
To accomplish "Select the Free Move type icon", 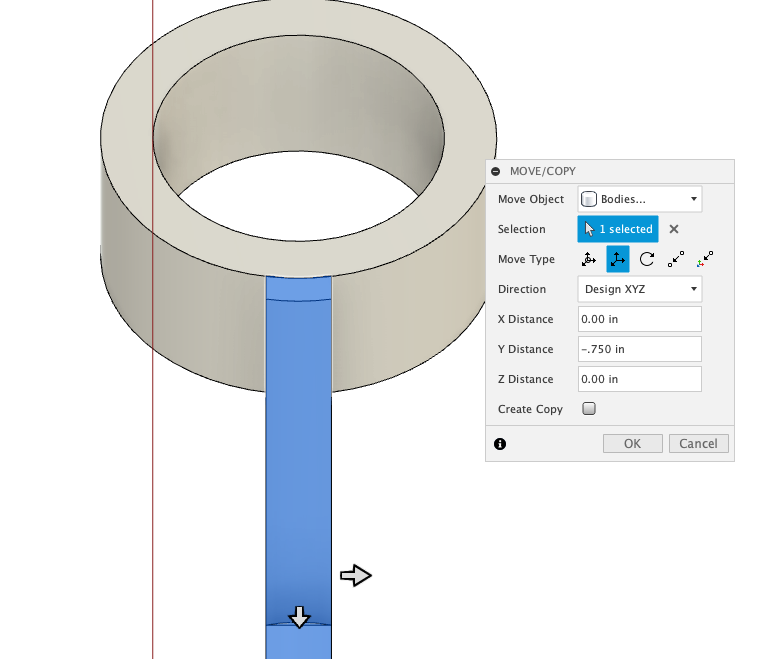I will click(588, 259).
